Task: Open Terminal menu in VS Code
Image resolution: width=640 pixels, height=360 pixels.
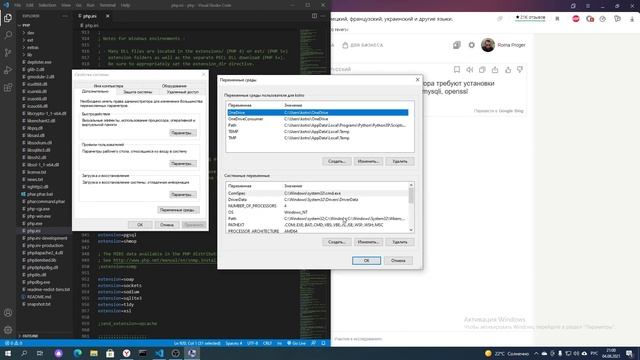Action: click(108, 5)
